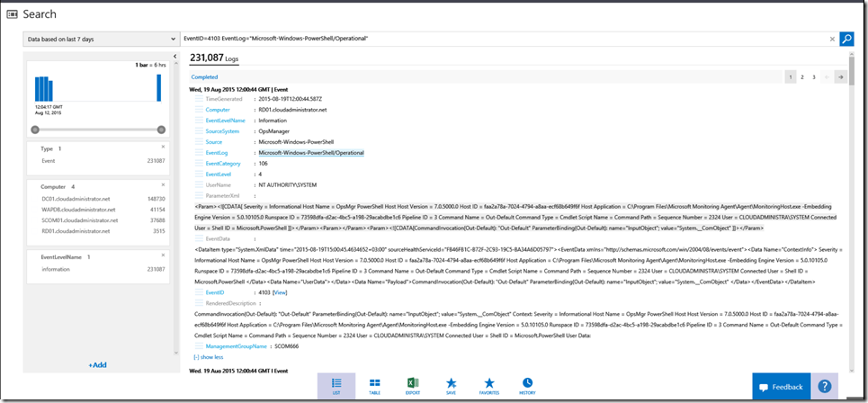
Task: Click +Add to add a filter
Action: (x=97, y=365)
